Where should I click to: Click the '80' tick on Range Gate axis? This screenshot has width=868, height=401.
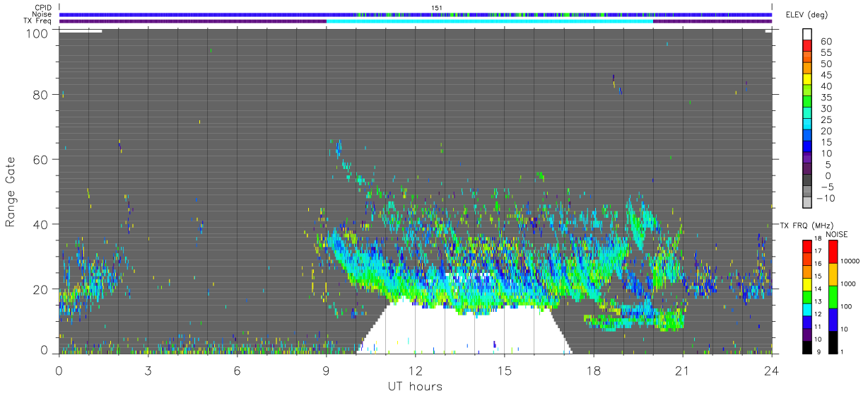40,95
